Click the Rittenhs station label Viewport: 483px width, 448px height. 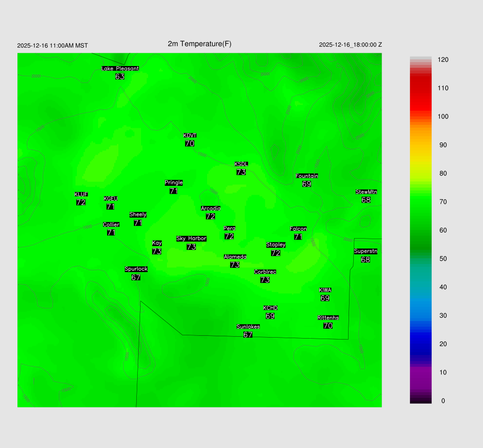click(x=328, y=318)
